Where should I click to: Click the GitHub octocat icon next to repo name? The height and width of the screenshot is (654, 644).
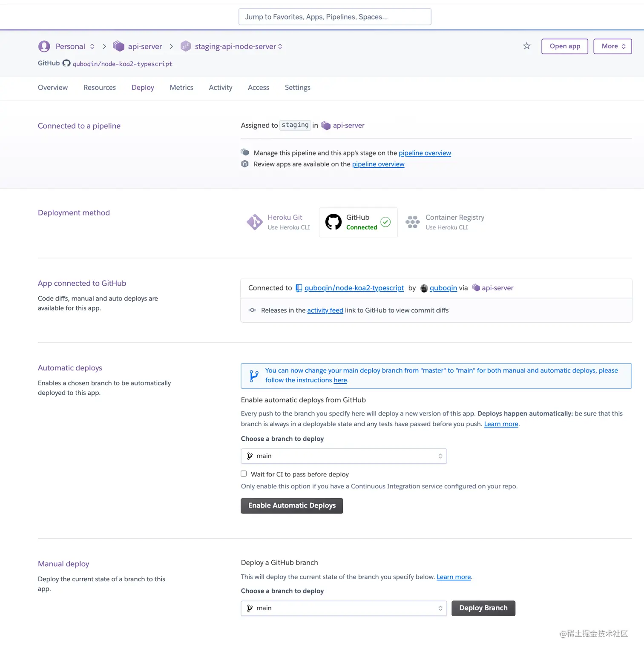[x=66, y=63]
